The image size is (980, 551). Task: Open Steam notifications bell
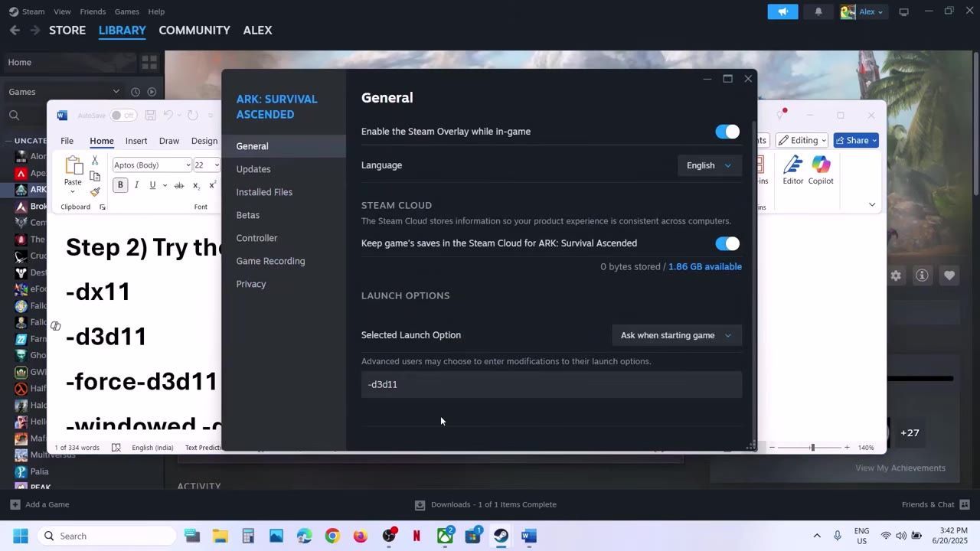pyautogui.click(x=818, y=11)
